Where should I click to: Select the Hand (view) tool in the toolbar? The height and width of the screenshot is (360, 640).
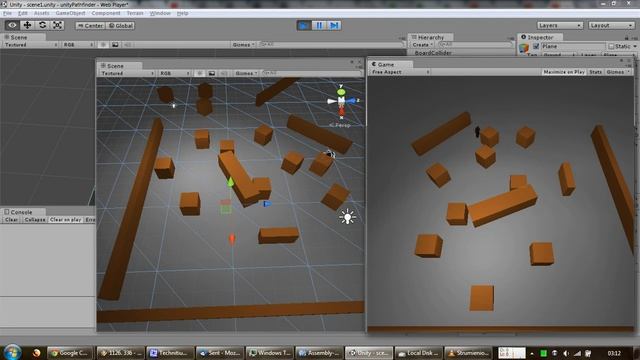pos(12,25)
